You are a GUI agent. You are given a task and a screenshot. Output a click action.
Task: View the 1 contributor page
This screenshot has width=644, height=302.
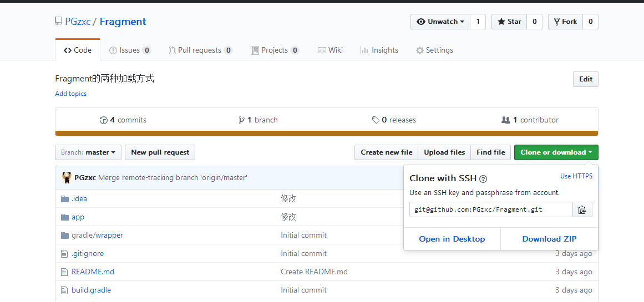point(530,120)
